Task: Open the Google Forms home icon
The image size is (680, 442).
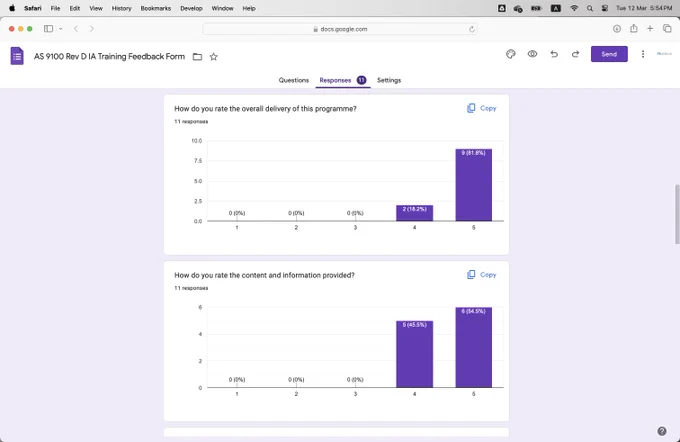Action: [17, 56]
